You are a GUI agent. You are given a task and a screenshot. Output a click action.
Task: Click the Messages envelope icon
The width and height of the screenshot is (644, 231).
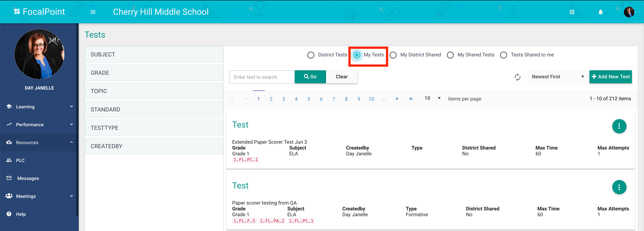click(9, 178)
